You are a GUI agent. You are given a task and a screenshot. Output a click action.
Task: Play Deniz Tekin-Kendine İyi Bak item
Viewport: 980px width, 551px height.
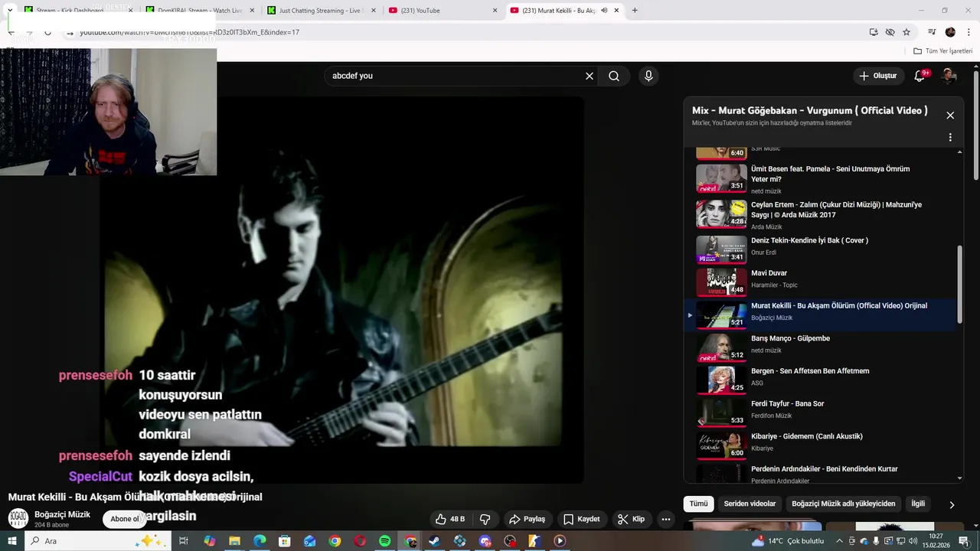(819, 248)
